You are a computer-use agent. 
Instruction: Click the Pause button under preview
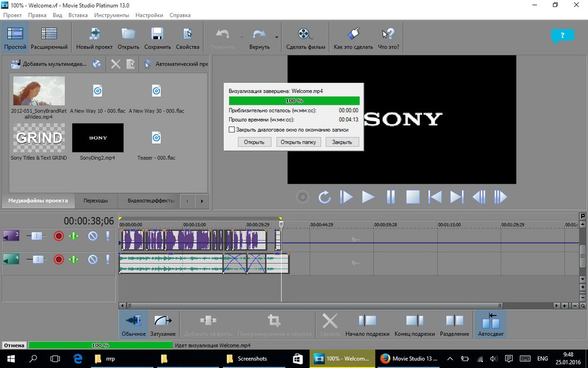click(x=390, y=197)
